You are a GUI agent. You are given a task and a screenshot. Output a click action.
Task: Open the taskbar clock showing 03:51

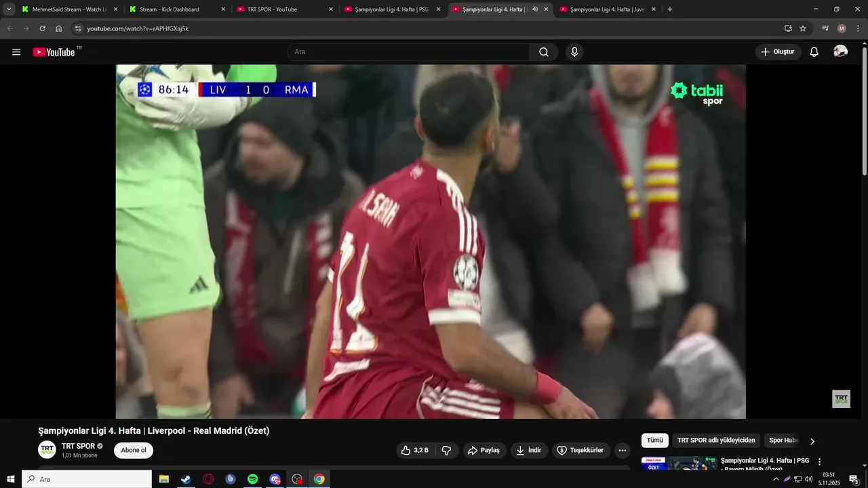829,479
